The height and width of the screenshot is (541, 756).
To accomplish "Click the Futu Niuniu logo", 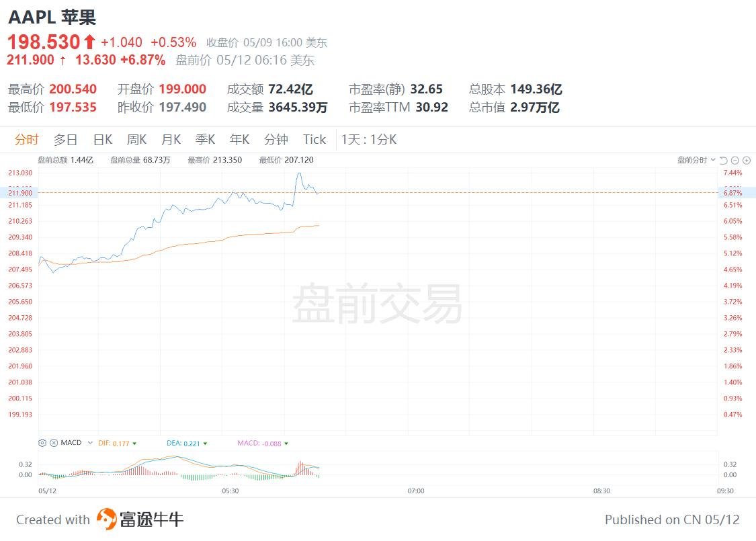I will click(x=140, y=519).
